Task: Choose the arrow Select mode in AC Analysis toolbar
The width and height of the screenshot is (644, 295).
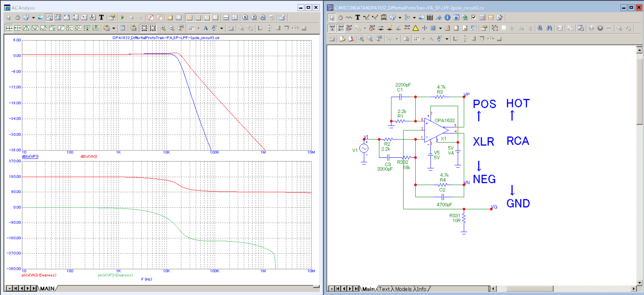Action: (x=9, y=18)
